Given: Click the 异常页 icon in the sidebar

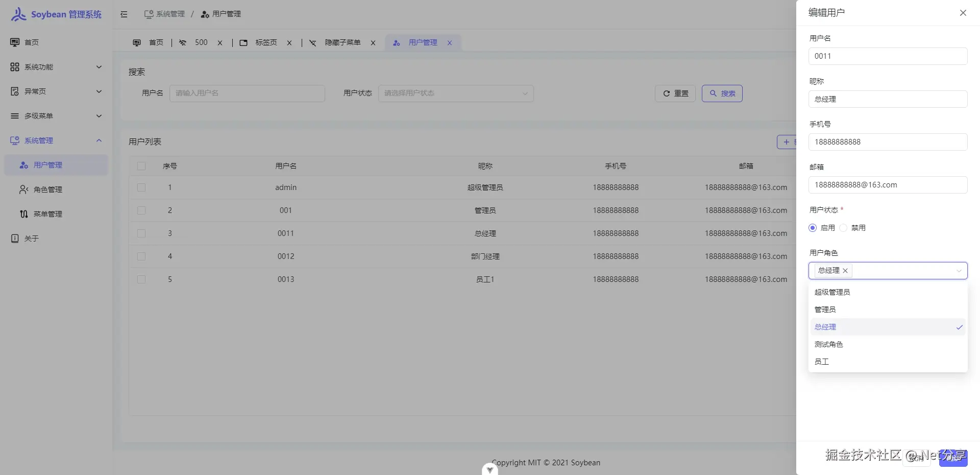Looking at the screenshot, I should pyautogui.click(x=15, y=91).
